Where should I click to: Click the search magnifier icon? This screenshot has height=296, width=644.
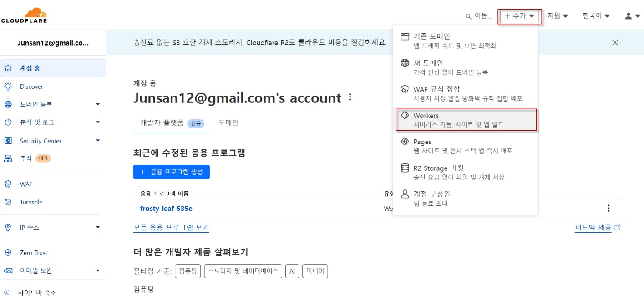468,16
